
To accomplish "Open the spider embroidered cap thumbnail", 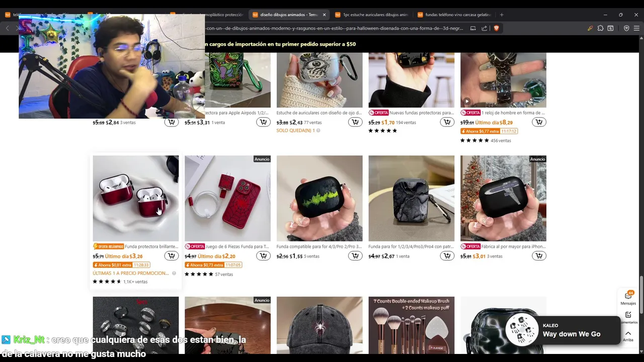I will [x=319, y=324].
